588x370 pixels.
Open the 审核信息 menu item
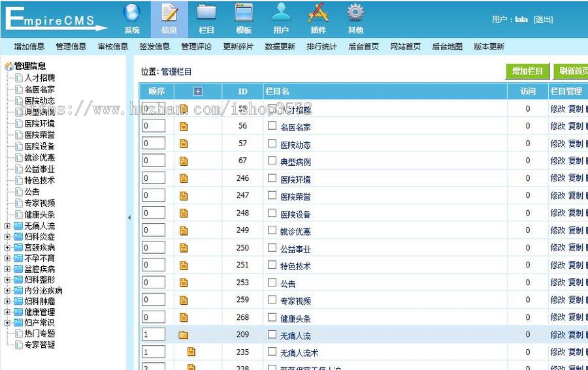pos(113,47)
